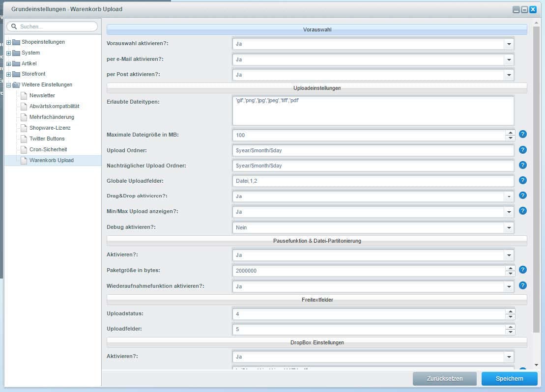This screenshot has width=545, height=392.
Task: Collapse the Weitere Einstellungen folder
Action: point(9,85)
